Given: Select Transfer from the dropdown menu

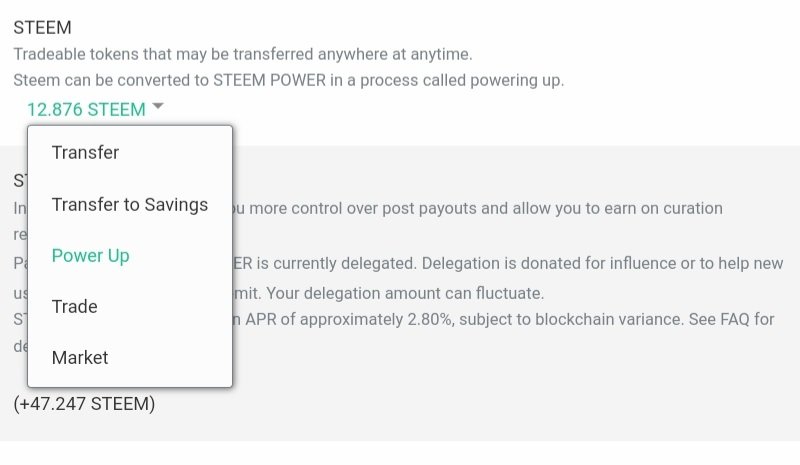Looking at the screenshot, I should (x=85, y=153).
